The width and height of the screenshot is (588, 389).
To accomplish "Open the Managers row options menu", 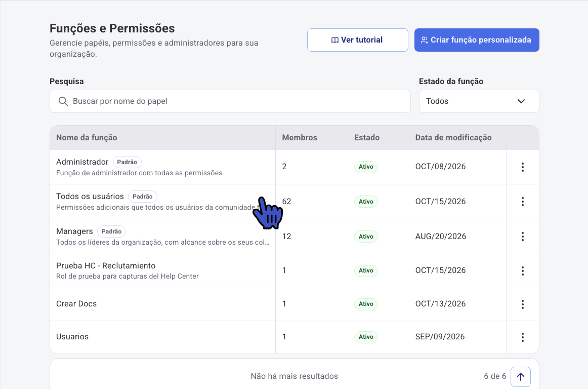I will (x=522, y=237).
